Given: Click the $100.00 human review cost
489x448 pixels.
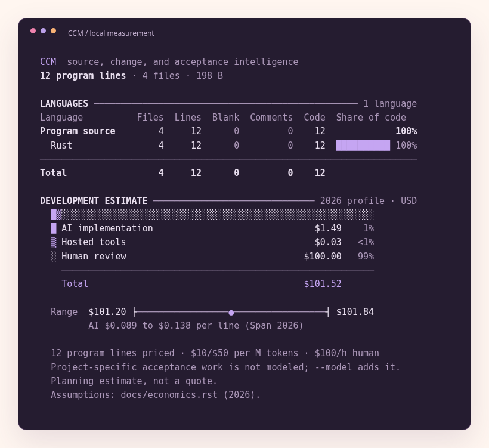Looking at the screenshot, I should (323, 257).
